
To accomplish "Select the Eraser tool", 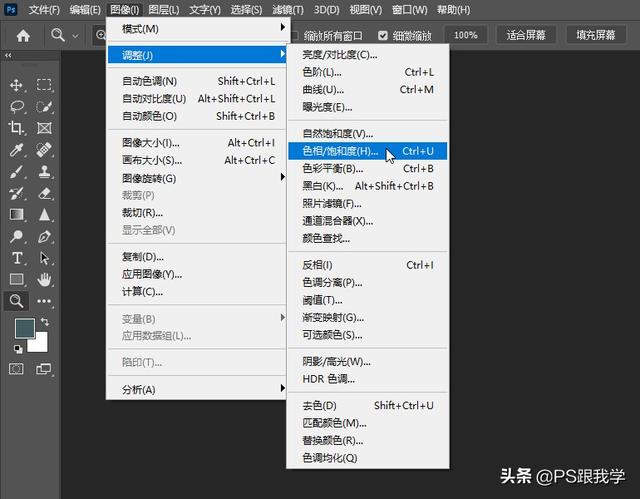I will tap(44, 193).
